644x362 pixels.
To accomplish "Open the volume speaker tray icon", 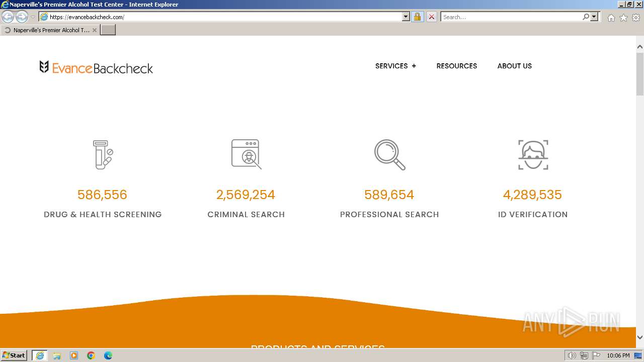I will pos(572,355).
